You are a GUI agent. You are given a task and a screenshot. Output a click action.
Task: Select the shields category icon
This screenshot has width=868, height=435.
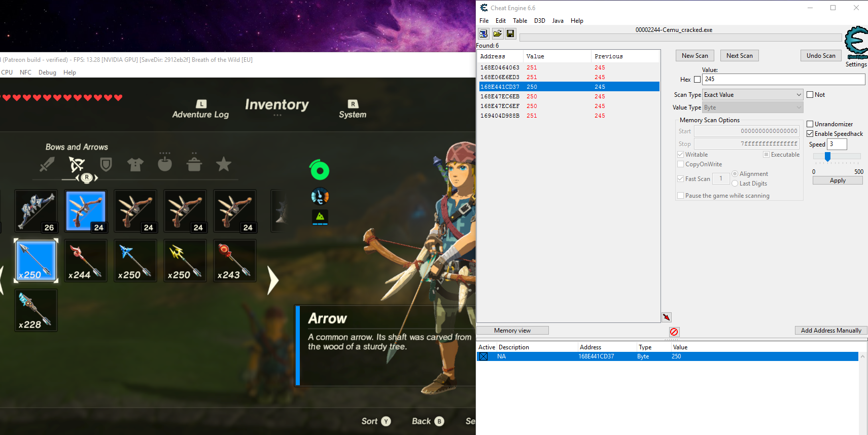[x=106, y=164]
